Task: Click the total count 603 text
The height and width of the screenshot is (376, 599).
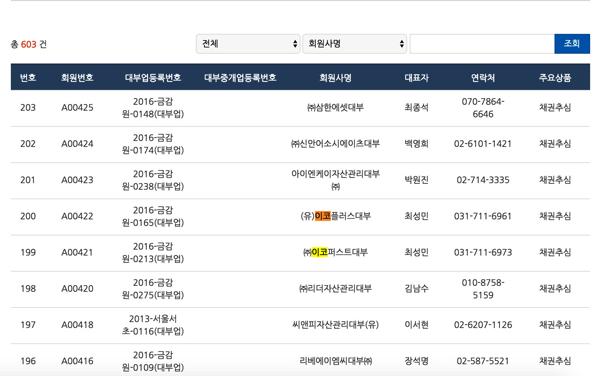Action: pyautogui.click(x=29, y=44)
